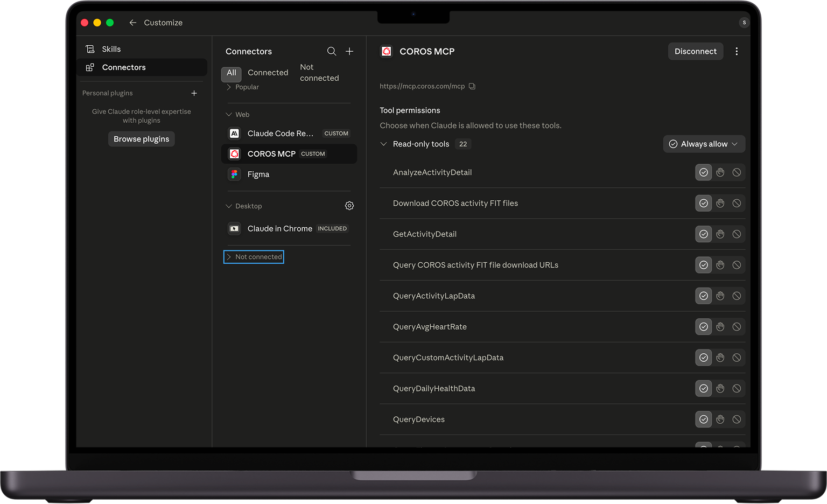Block the QueryAvgHeartRate tool
827x504 pixels.
point(737,327)
